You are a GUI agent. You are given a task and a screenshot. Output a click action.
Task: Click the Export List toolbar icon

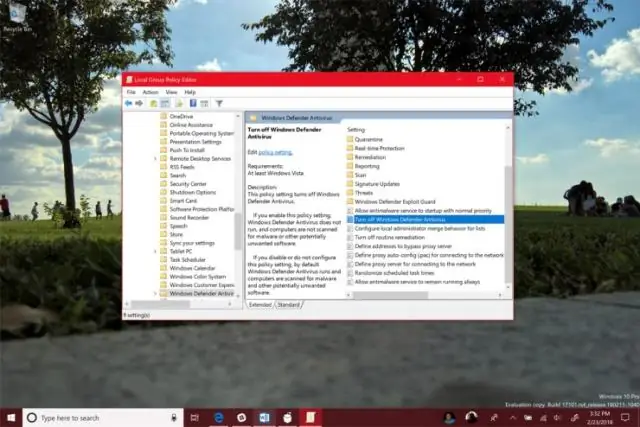coord(180,103)
